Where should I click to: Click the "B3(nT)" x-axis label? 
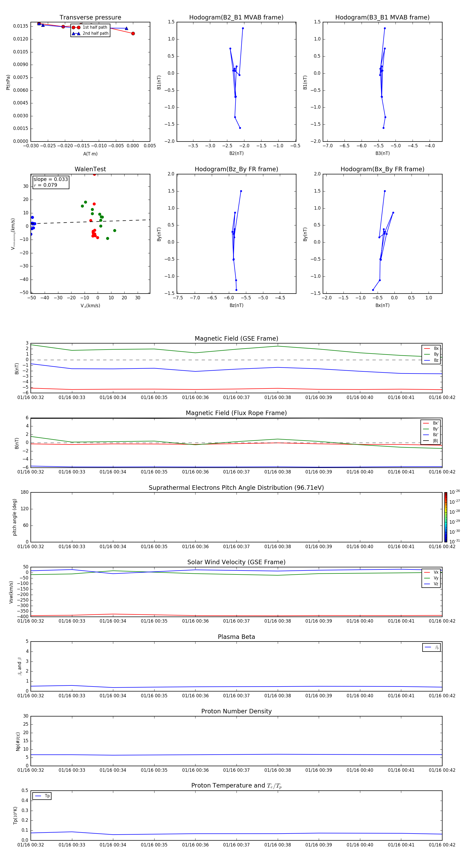[x=382, y=153]
